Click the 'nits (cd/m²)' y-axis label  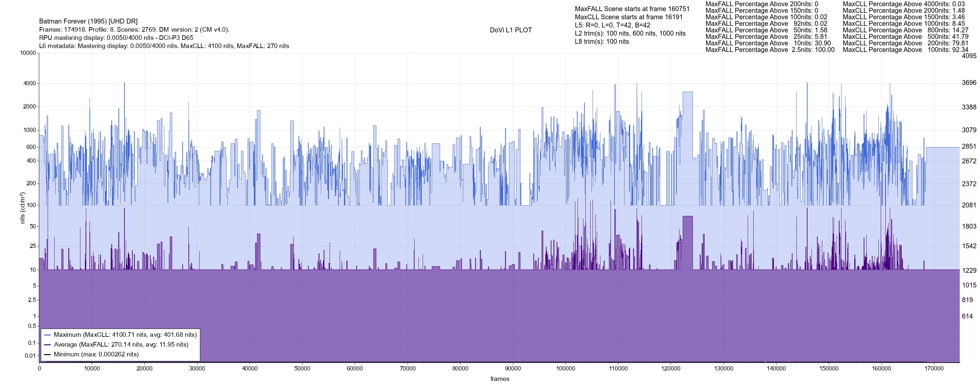pos(23,208)
